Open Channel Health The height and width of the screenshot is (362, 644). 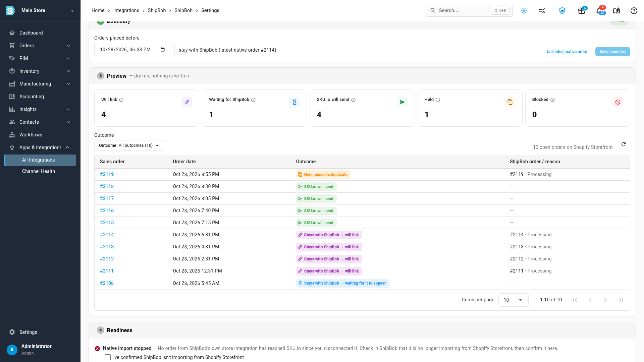(x=40, y=171)
